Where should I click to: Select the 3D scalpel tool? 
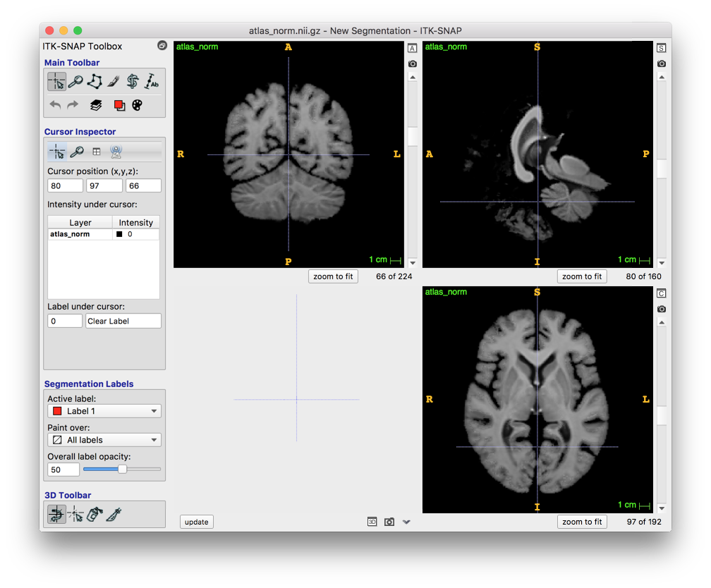(x=114, y=515)
